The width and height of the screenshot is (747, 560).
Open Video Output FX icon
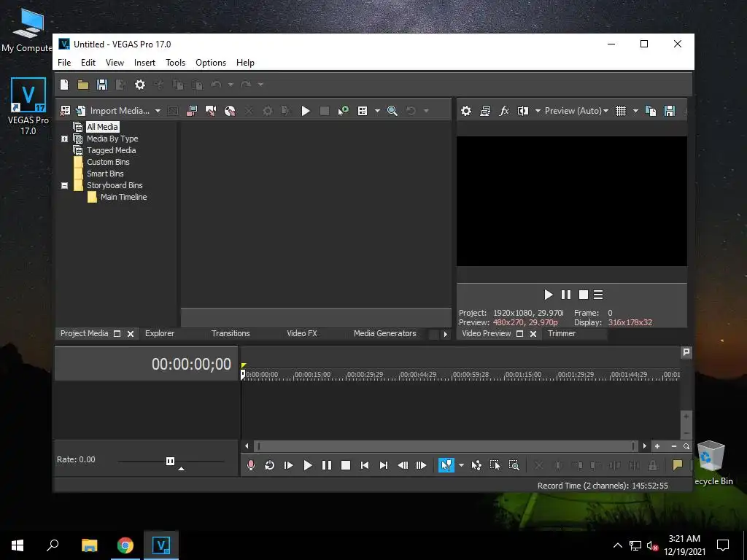coord(504,111)
